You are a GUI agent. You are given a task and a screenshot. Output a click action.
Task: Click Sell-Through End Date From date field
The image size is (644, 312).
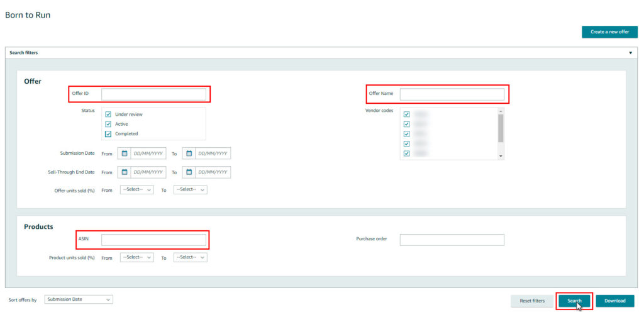[148, 172]
